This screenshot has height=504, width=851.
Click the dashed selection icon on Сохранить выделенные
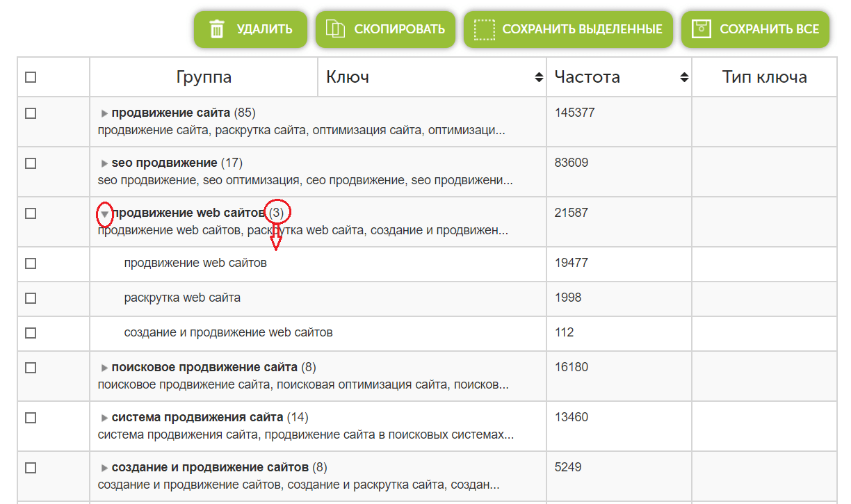coord(484,29)
